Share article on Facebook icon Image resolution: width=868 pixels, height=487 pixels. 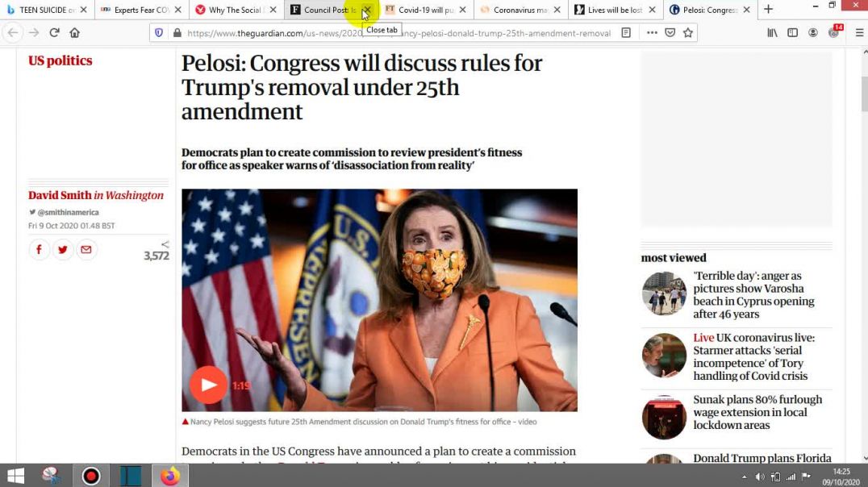39,250
